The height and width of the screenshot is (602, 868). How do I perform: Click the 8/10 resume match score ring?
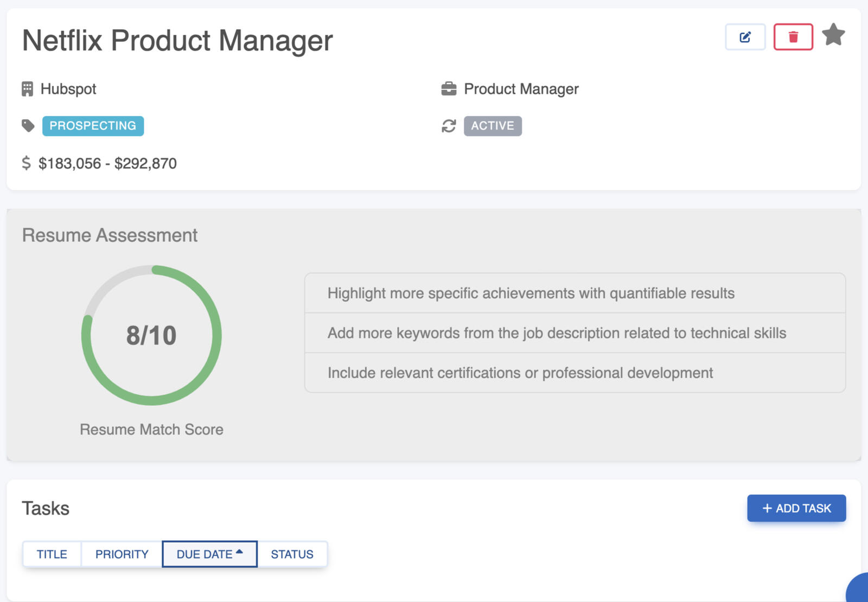[x=151, y=335]
